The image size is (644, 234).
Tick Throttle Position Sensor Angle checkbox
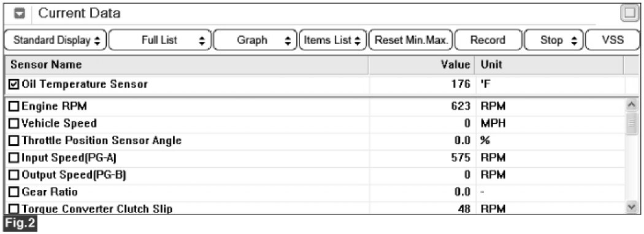tap(14, 140)
